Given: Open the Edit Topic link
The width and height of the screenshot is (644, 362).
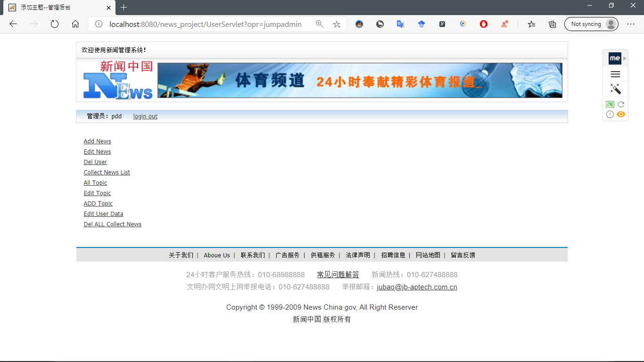Looking at the screenshot, I should pyautogui.click(x=97, y=193).
